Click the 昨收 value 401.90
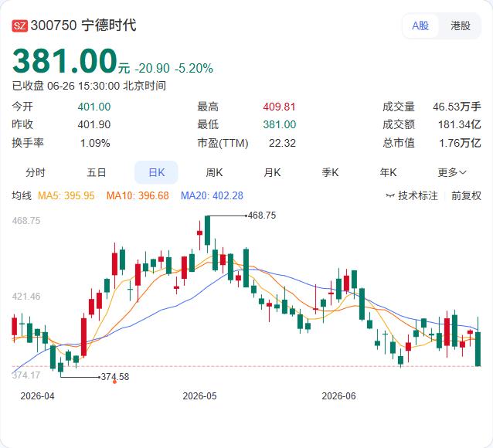 (94, 124)
